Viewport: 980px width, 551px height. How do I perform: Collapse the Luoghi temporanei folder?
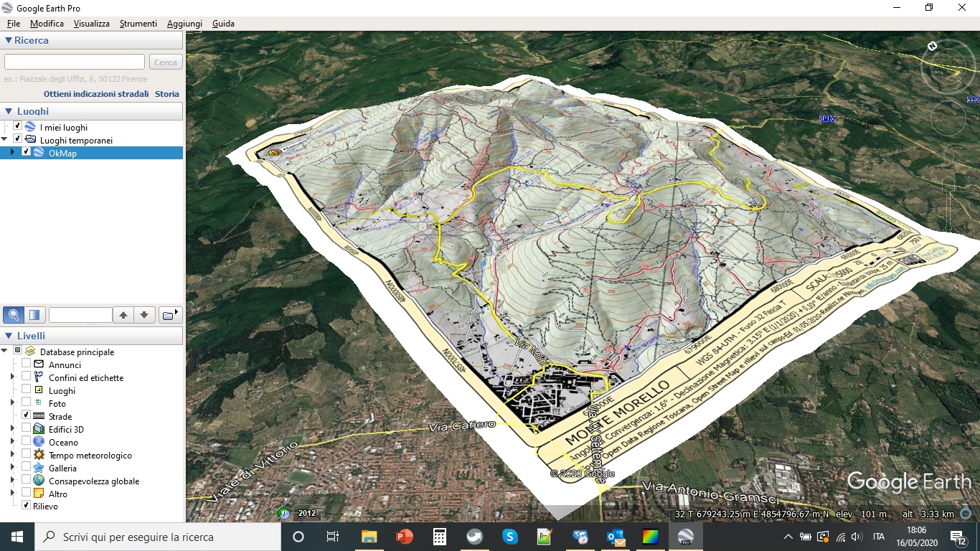(5, 140)
